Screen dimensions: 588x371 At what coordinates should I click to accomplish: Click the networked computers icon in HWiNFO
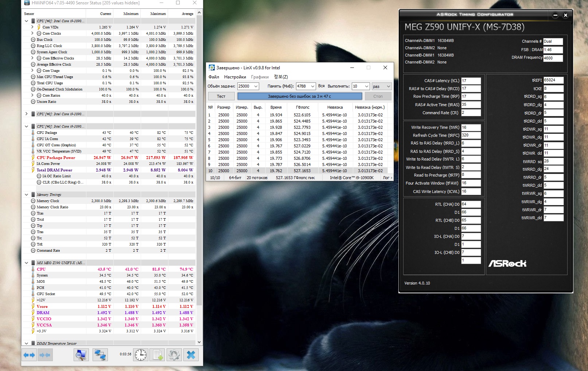tap(100, 355)
